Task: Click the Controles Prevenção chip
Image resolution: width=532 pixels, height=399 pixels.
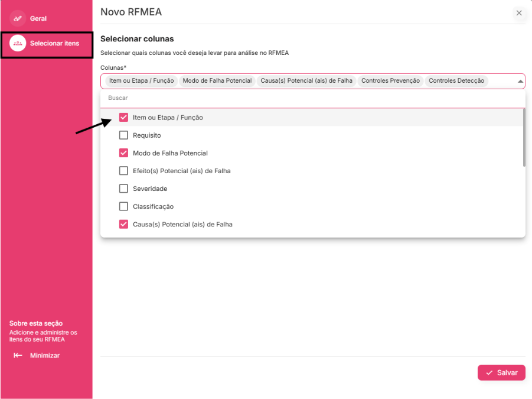Action: [390, 80]
